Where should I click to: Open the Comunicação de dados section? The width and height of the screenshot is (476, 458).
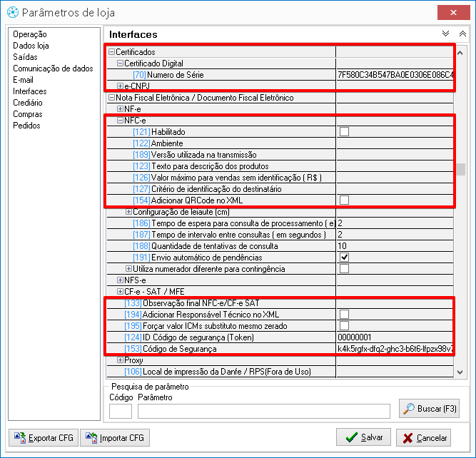(x=53, y=68)
